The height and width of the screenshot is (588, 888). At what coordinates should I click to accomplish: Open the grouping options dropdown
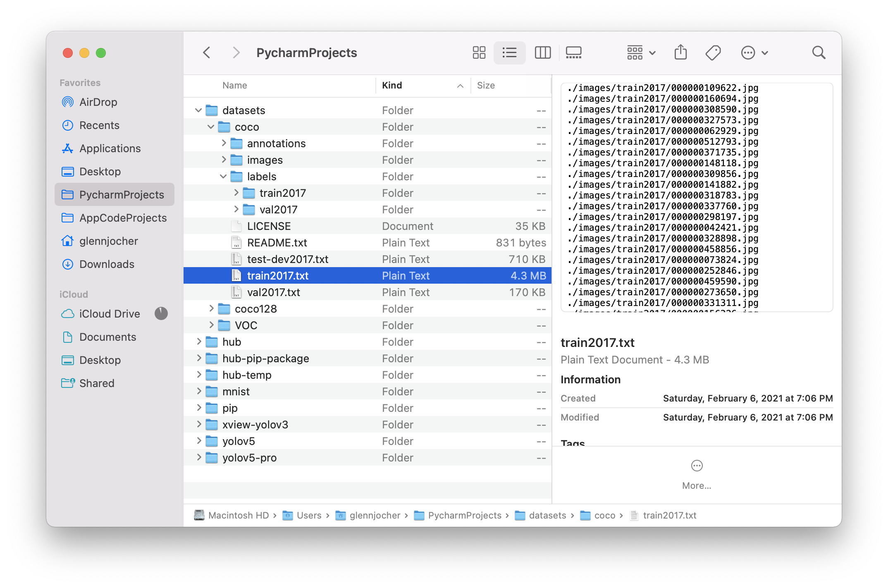coord(640,53)
